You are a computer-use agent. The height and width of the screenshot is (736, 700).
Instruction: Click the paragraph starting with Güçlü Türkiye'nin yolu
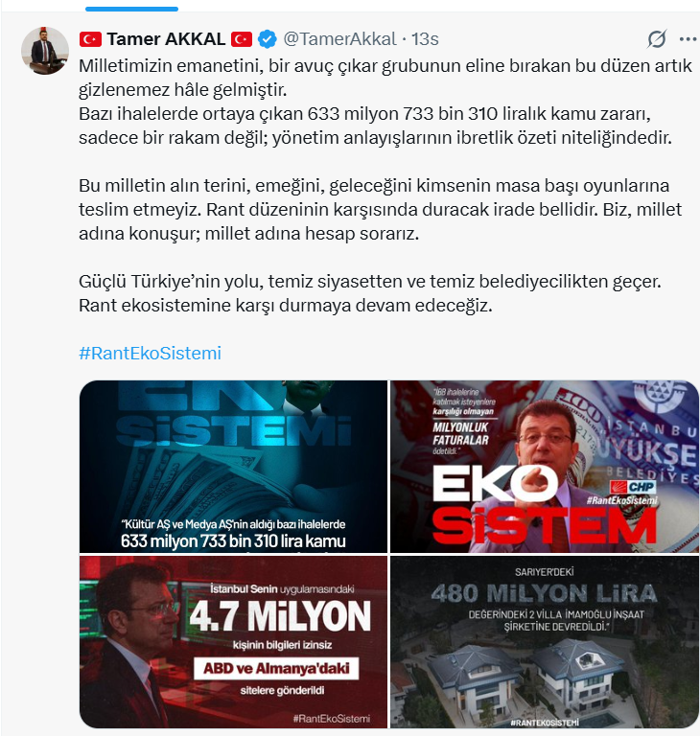tap(370, 293)
